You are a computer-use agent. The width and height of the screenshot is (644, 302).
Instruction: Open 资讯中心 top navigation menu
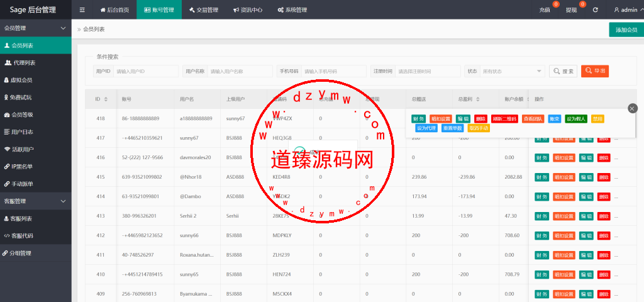pos(248,10)
